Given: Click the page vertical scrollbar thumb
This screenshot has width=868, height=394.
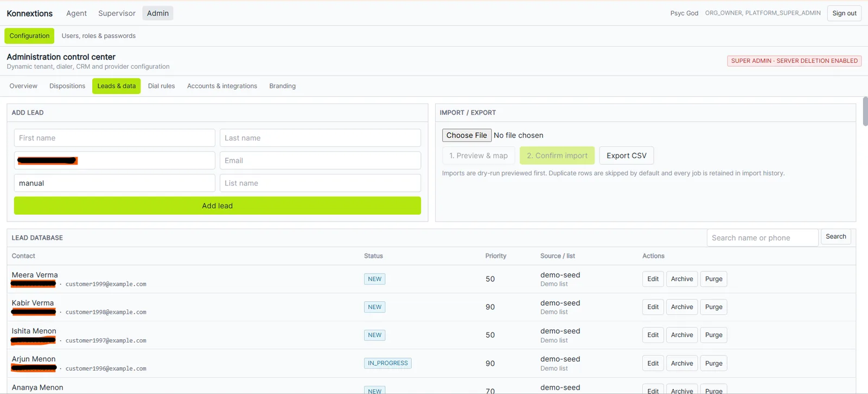Looking at the screenshot, I should click(865, 111).
